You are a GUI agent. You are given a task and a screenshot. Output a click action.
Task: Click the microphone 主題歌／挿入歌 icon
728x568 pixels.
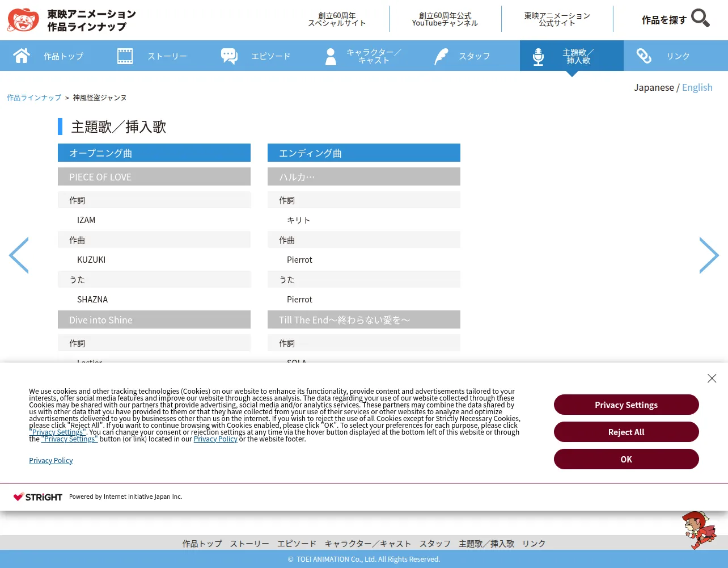coord(538,56)
